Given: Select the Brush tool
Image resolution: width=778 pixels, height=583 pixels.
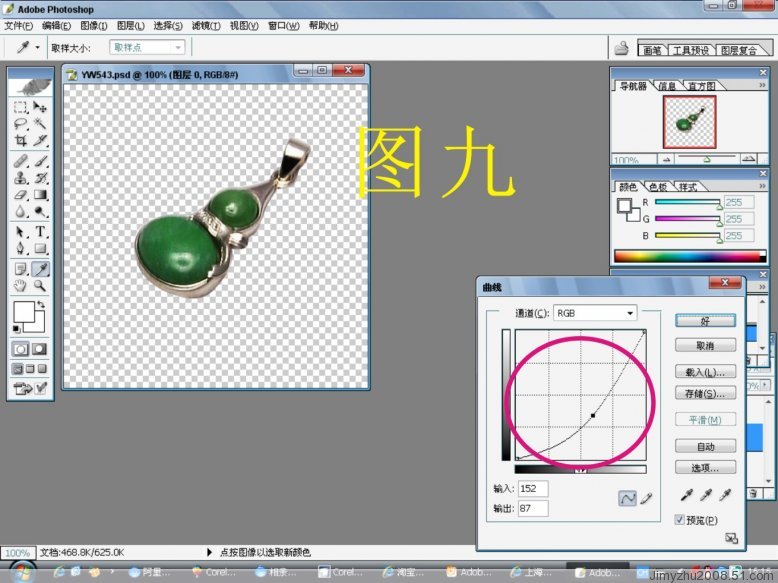Looking at the screenshot, I should click(x=40, y=161).
